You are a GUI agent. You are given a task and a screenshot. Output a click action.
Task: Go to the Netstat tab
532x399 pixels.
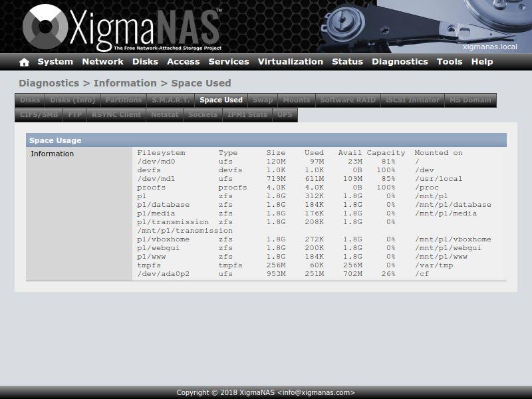coord(165,114)
